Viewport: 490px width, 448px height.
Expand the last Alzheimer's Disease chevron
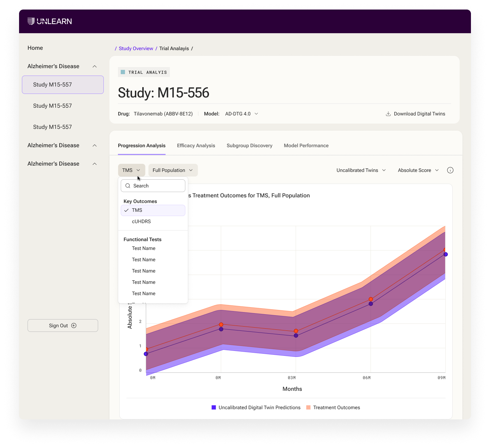click(x=95, y=164)
